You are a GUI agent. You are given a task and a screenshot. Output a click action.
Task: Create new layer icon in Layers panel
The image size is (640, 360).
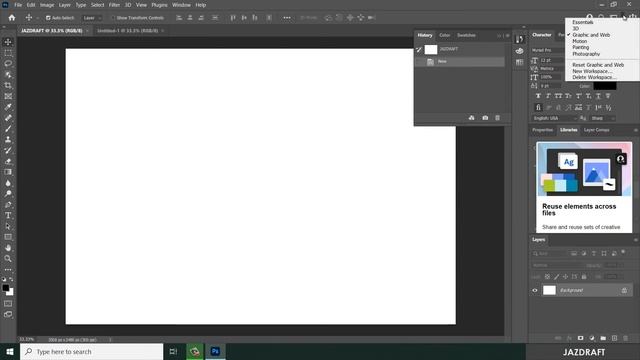(x=614, y=338)
